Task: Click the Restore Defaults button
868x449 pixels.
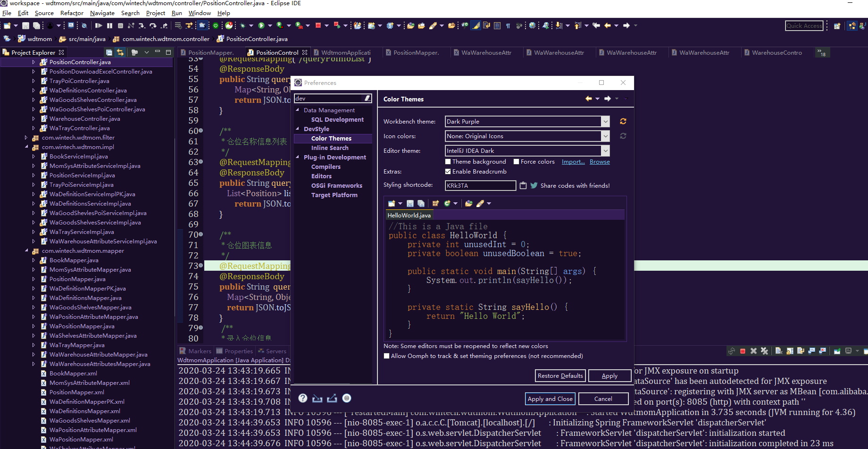Action: coord(559,375)
